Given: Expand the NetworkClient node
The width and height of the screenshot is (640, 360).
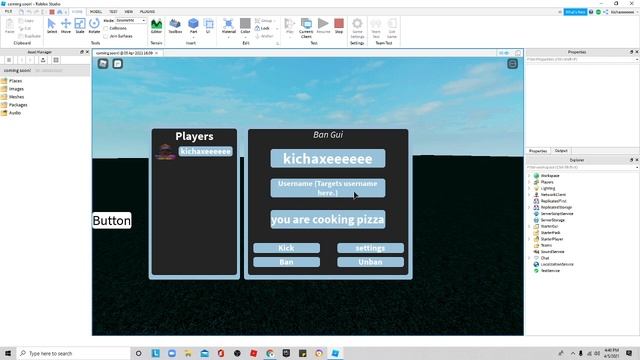Looking at the screenshot, I should click(x=529, y=195).
